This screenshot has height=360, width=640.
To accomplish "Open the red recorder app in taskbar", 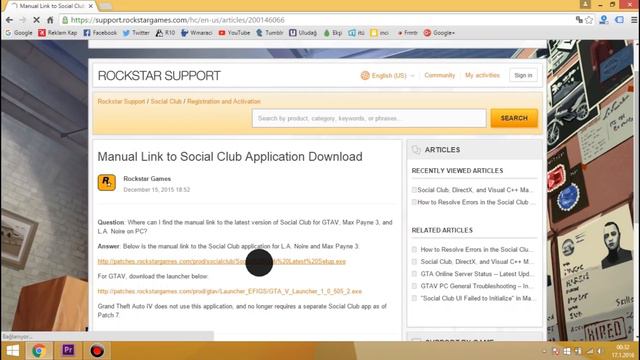I will pyautogui.click(x=97, y=351).
